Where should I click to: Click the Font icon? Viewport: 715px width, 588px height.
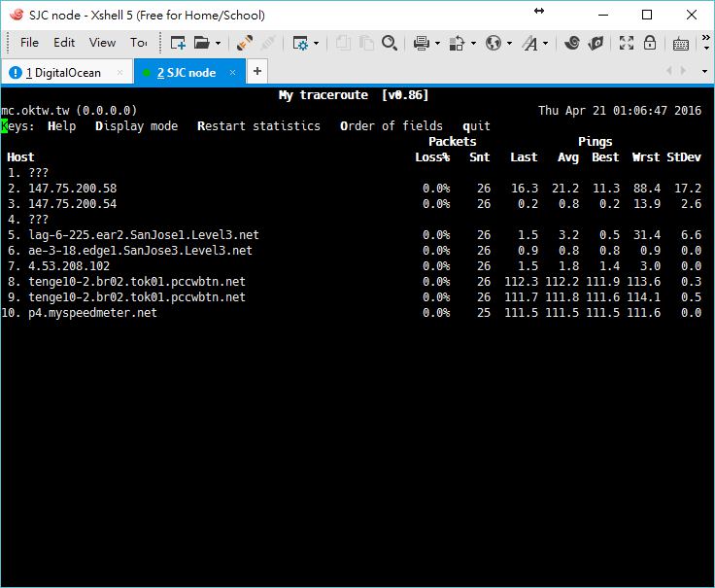pos(529,44)
